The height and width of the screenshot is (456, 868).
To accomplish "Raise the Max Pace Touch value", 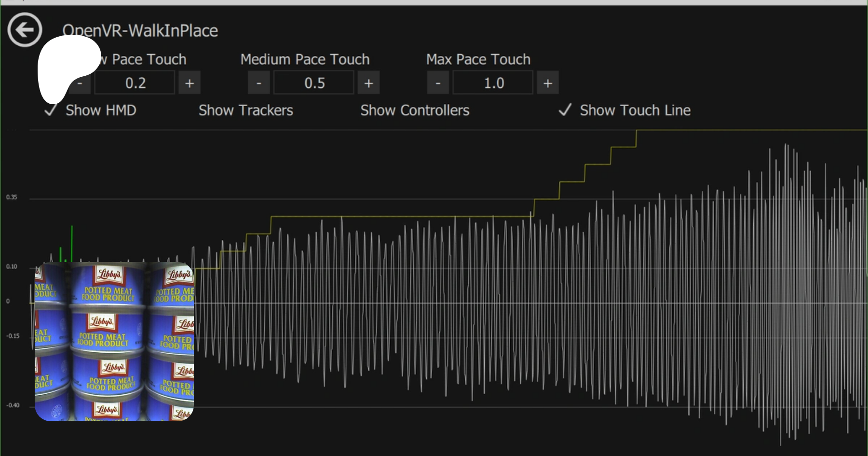I will (547, 83).
